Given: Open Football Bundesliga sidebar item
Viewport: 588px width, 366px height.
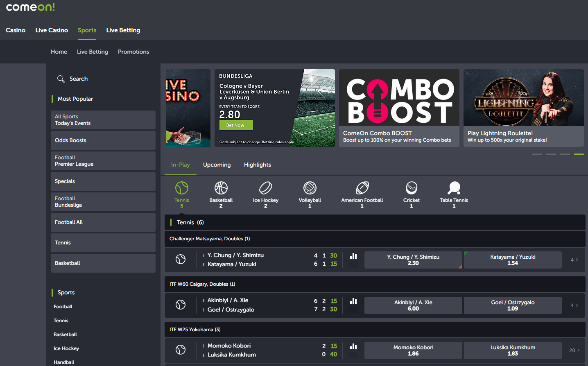Looking at the screenshot, I should click(103, 202).
